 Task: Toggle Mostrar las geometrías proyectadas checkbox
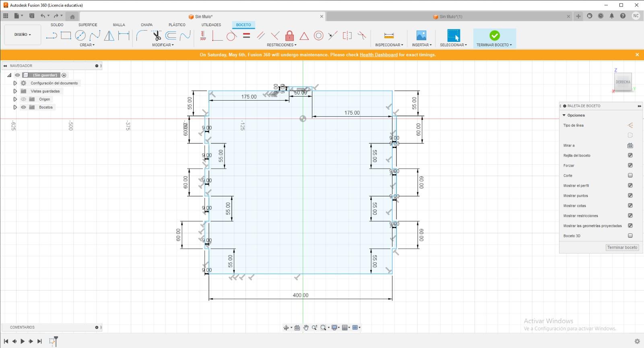[x=630, y=226]
